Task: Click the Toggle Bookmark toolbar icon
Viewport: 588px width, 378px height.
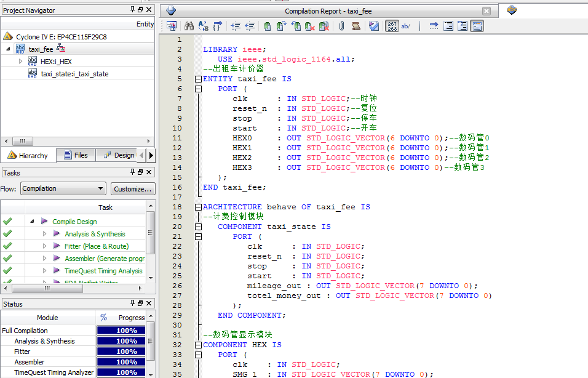Action: [268, 26]
